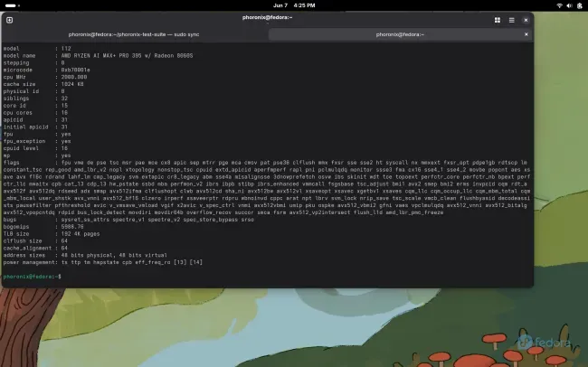588x367 pixels.
Task: Click the terminal window title in headerbar
Action: pyautogui.click(x=268, y=17)
